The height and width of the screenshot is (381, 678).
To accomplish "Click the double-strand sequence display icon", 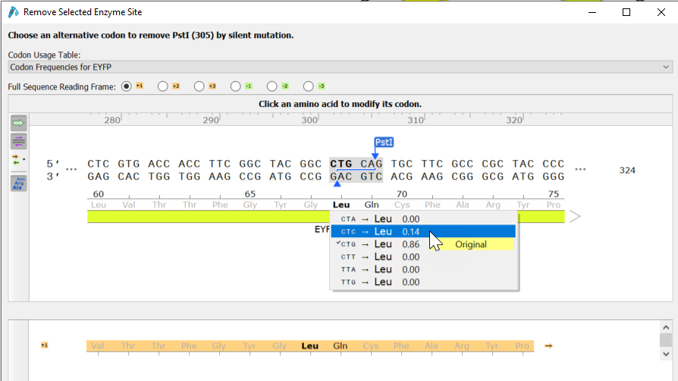I will (x=19, y=141).
